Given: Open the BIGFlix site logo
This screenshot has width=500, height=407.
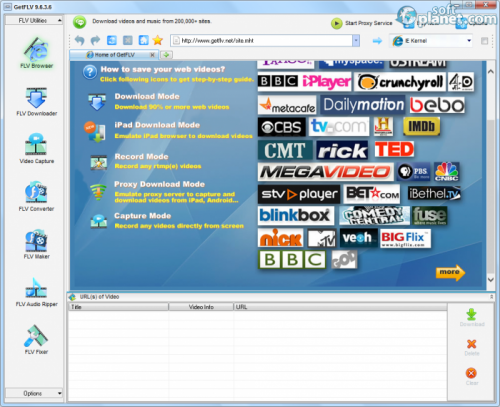Looking at the screenshot, I should [x=405, y=239].
